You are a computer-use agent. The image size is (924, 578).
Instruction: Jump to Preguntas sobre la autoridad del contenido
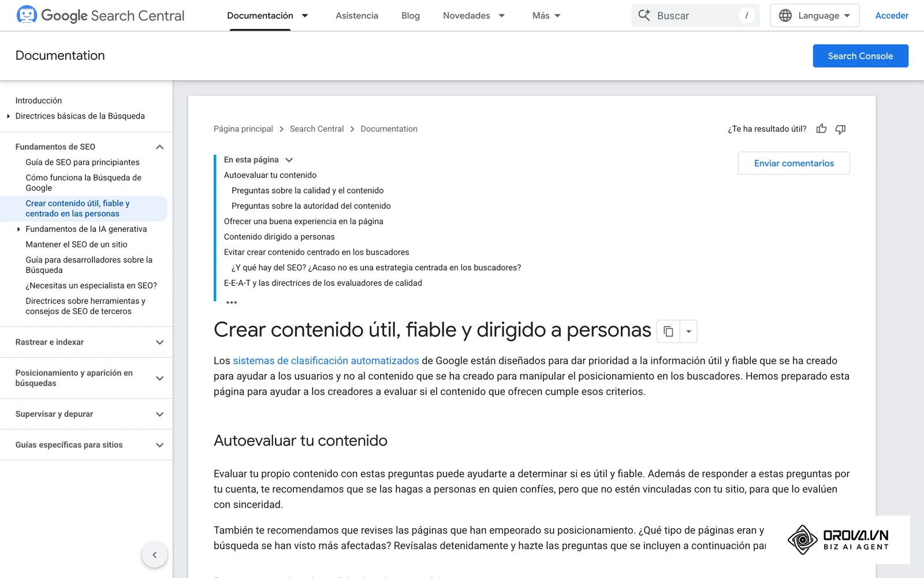click(x=311, y=206)
